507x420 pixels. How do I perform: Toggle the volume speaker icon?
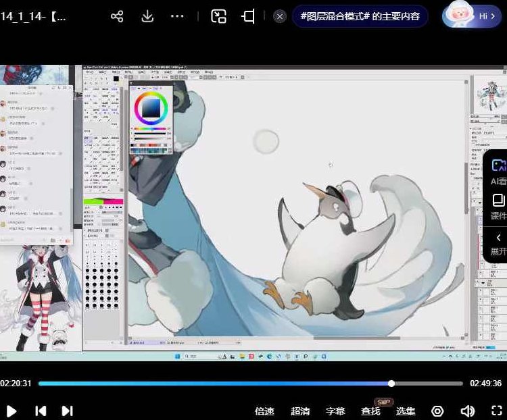coord(467,411)
